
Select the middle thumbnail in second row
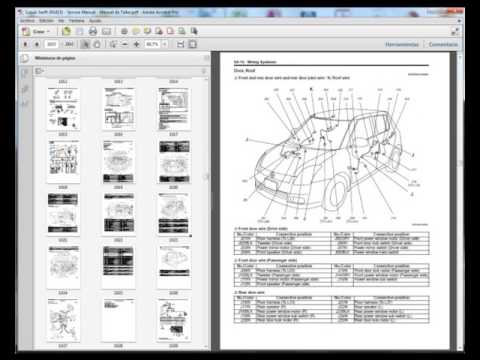pyautogui.click(x=119, y=162)
